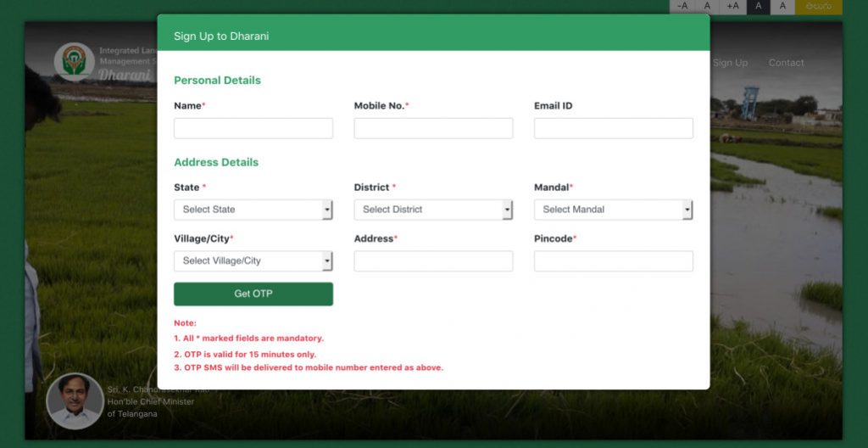Click the Get OTP button
Image resolution: width=868 pixels, height=448 pixels.
[x=253, y=294]
